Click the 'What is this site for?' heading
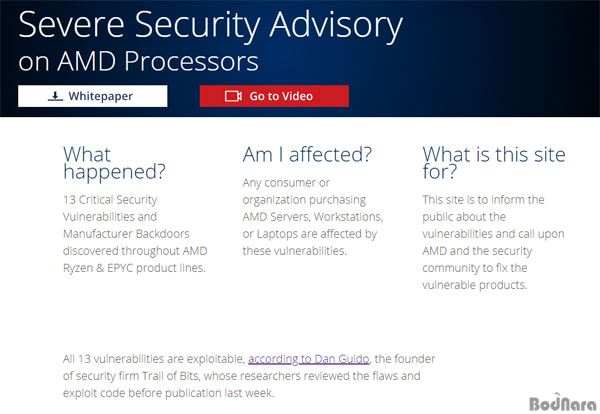The image size is (600, 414). (x=494, y=163)
